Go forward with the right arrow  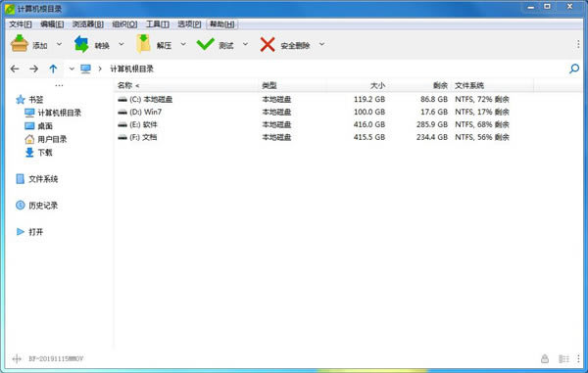point(33,69)
